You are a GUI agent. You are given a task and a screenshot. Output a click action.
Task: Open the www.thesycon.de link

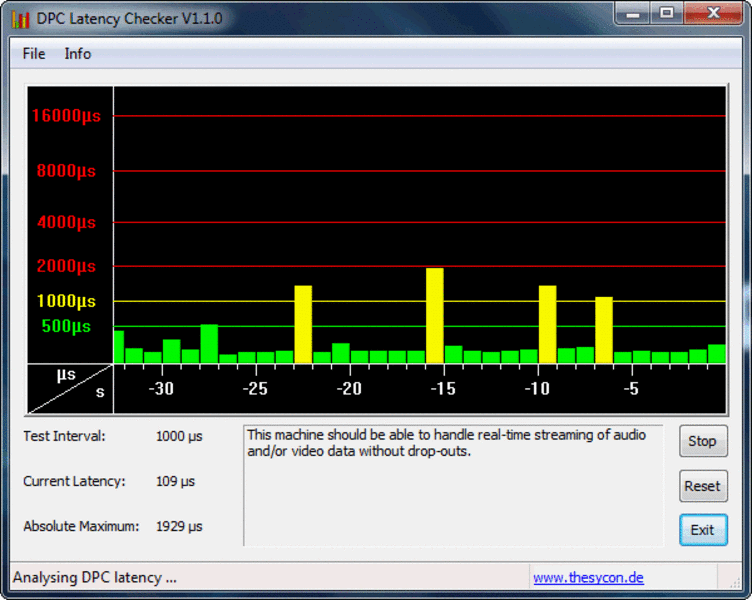click(x=588, y=577)
